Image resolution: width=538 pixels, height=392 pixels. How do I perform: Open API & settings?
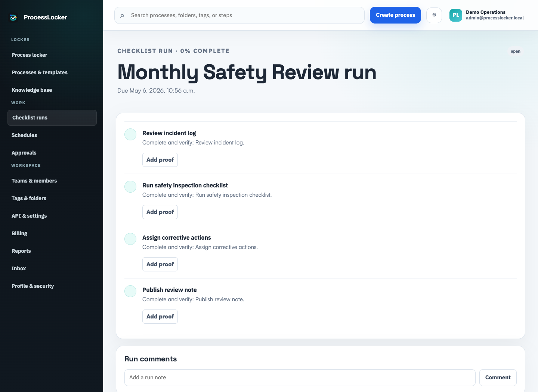pyautogui.click(x=52, y=216)
